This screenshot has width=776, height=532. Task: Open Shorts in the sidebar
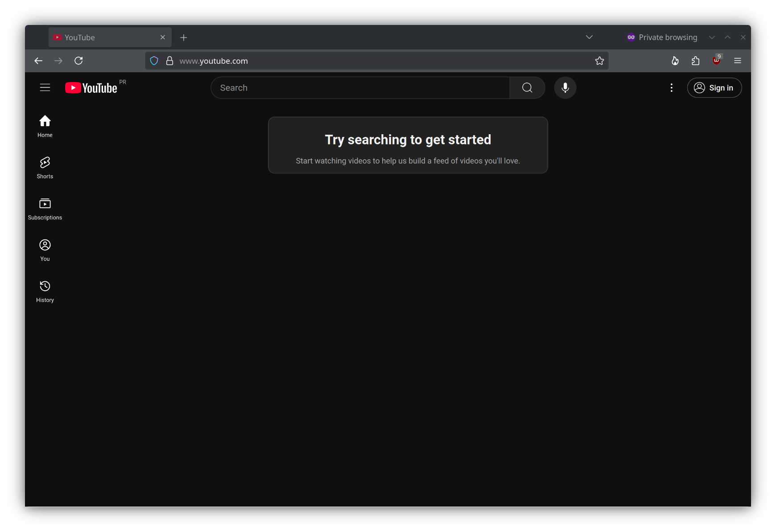pyautogui.click(x=45, y=168)
